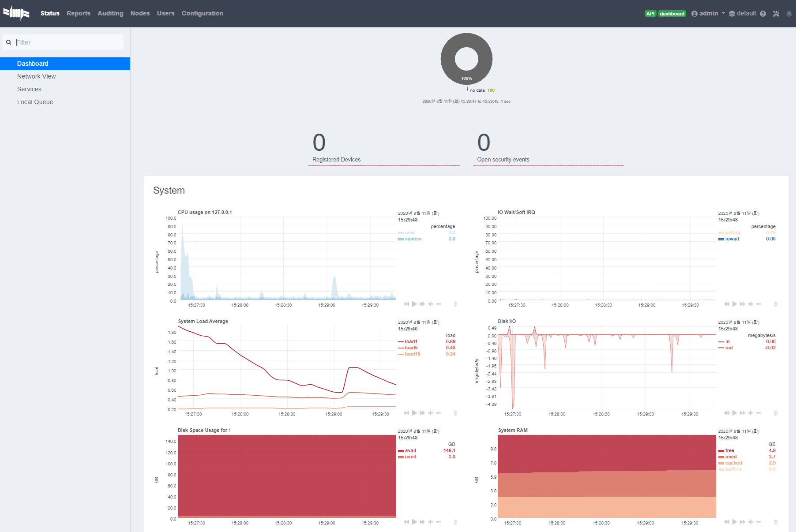Click the default tenant layers icon
The height and width of the screenshot is (532, 796).
tap(732, 14)
